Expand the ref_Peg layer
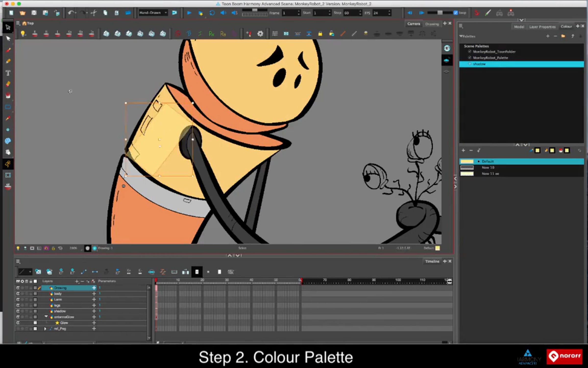 pyautogui.click(x=45, y=329)
